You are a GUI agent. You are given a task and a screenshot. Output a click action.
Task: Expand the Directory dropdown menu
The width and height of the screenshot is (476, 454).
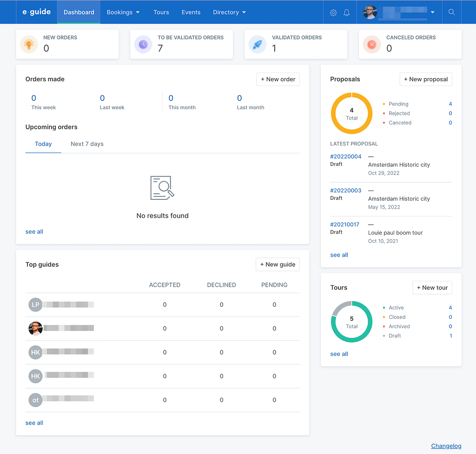[229, 13]
